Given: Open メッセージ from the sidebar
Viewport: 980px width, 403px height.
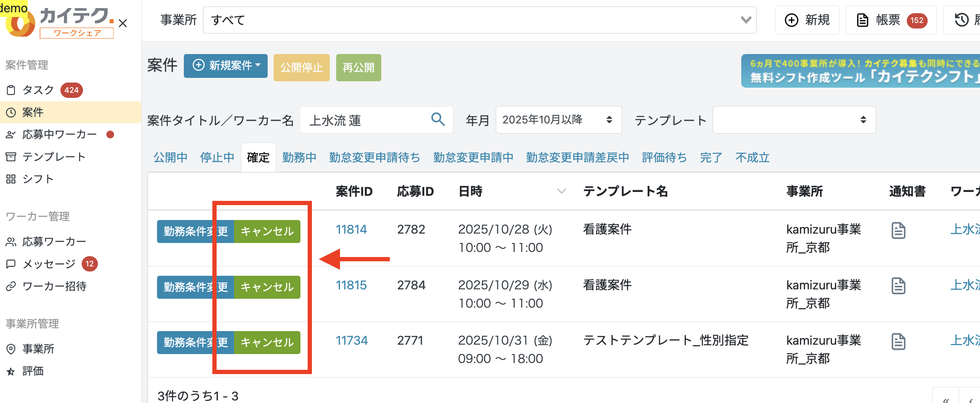Looking at the screenshot, I should pyautogui.click(x=48, y=264).
